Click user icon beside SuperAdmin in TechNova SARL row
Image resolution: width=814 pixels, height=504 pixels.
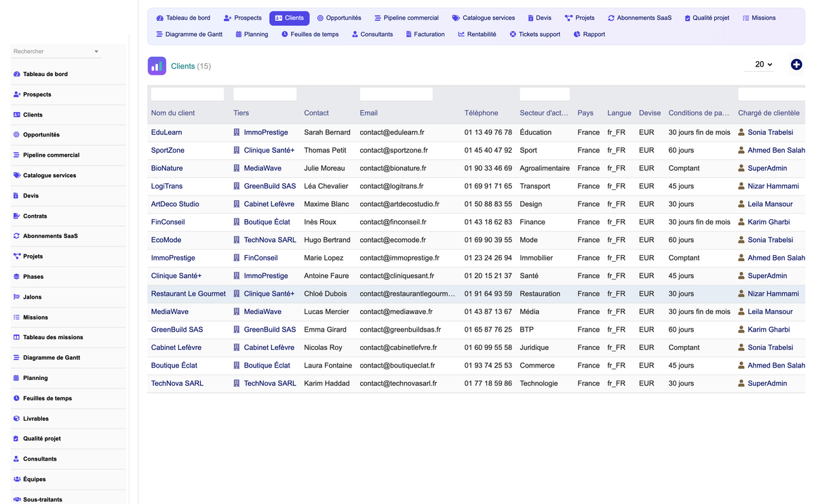tap(741, 383)
